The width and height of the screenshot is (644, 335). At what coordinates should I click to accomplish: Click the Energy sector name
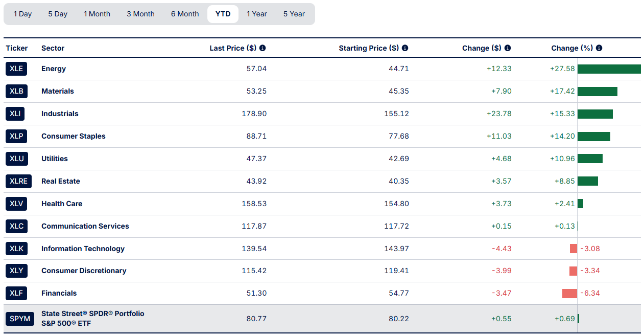[x=54, y=69]
